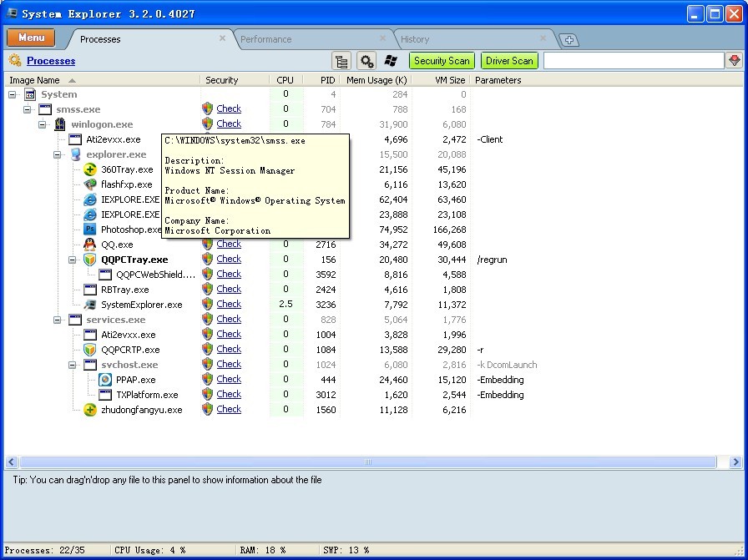The height and width of the screenshot is (560, 748).
Task: Click the Windows flag system processes icon
Action: pyautogui.click(x=391, y=61)
